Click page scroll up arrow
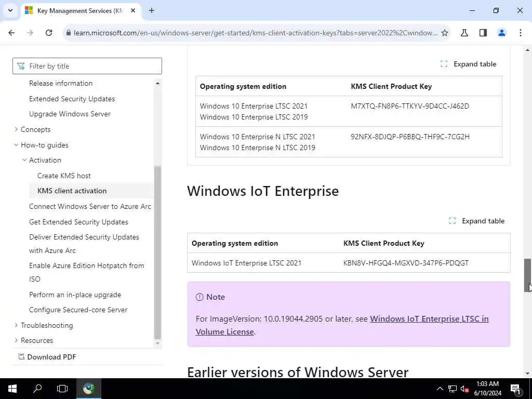 (527, 50)
